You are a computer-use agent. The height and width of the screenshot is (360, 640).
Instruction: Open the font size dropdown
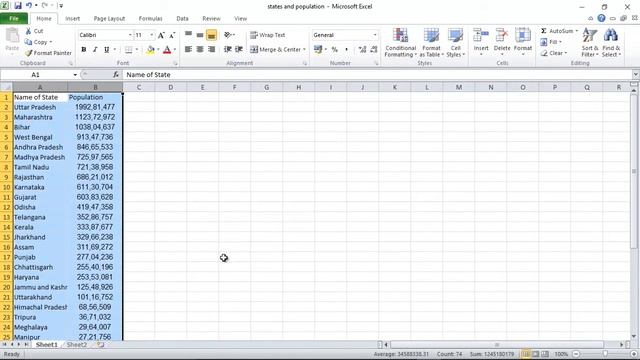152,35
